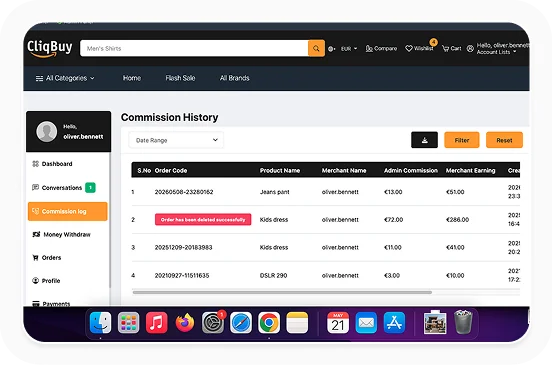552x365 pixels.
Task: Click inside the Men's Shirts search field
Action: [194, 48]
